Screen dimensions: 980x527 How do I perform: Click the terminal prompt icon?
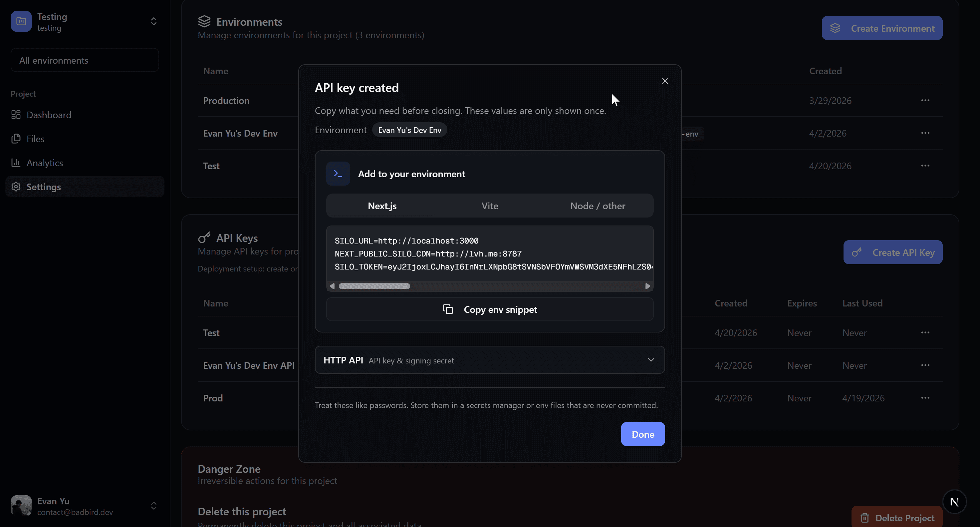pos(338,174)
